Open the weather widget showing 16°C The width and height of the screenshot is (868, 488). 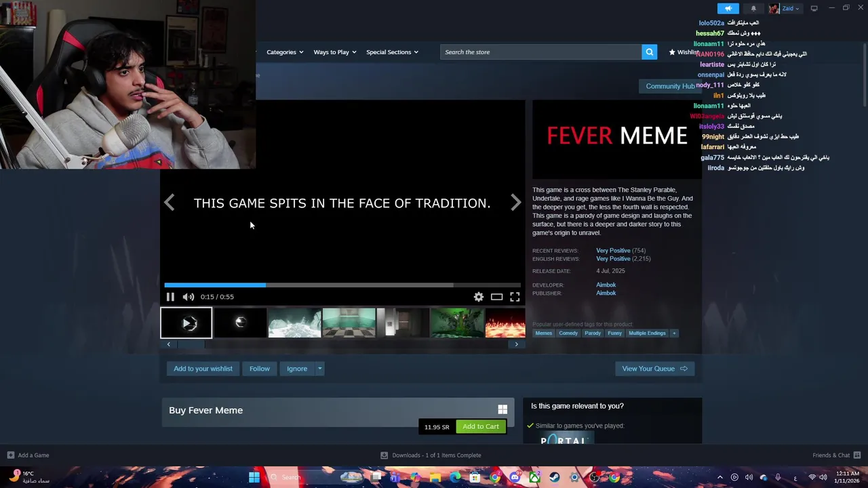point(28,477)
